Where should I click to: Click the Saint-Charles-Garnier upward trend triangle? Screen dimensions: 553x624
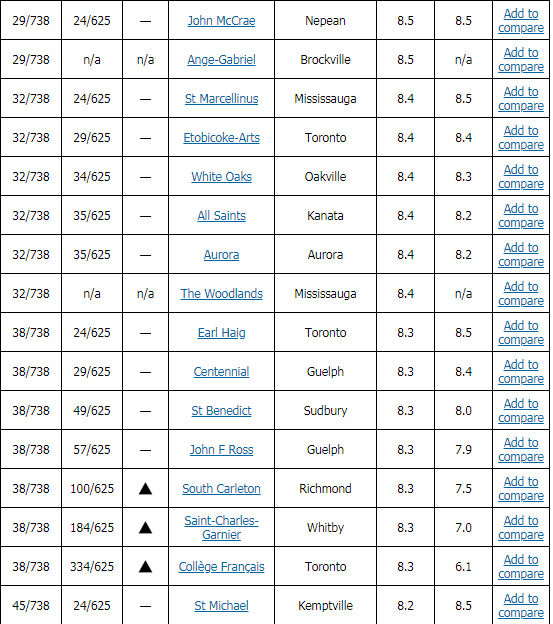pos(145,528)
